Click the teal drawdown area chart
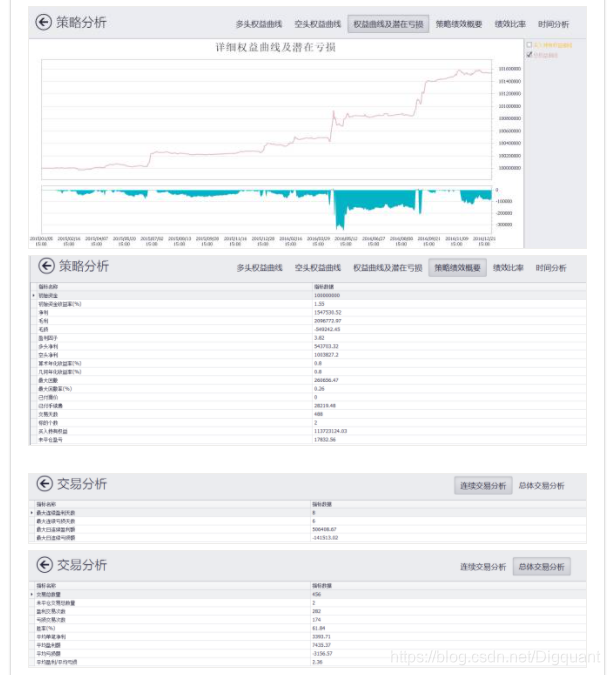Screen dimensions: 610x675 (266, 209)
